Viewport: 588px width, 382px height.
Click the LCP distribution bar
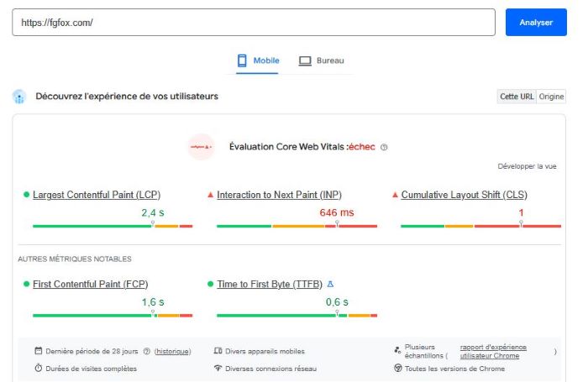(x=113, y=226)
